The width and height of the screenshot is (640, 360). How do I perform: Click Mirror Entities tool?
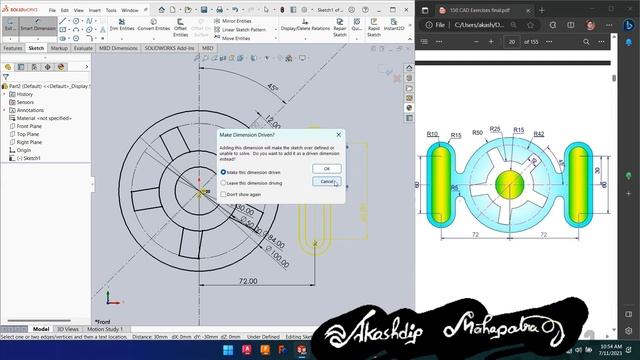tap(233, 21)
